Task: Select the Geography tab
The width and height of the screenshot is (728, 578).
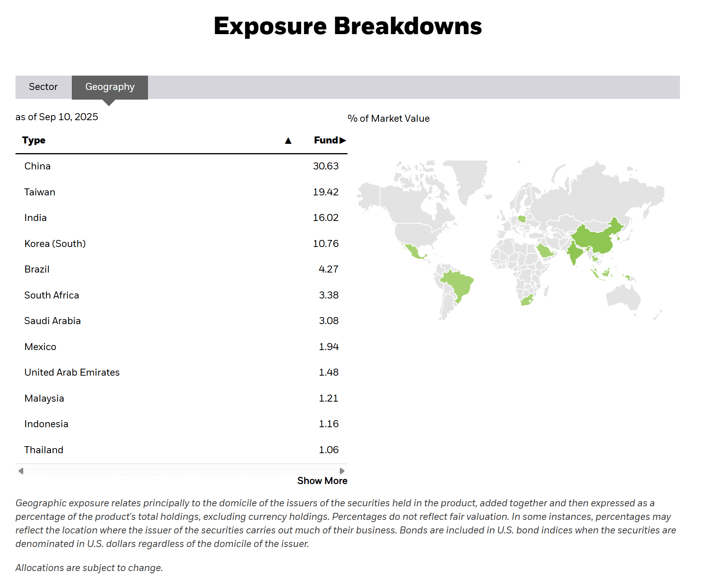Action: (x=110, y=87)
